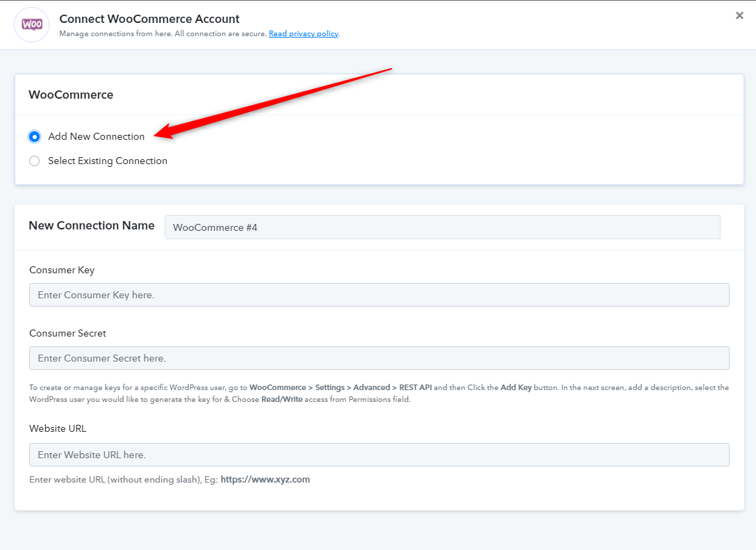Click the Add Key bold text in instructions
This screenshot has width=756, height=550.
(516, 387)
